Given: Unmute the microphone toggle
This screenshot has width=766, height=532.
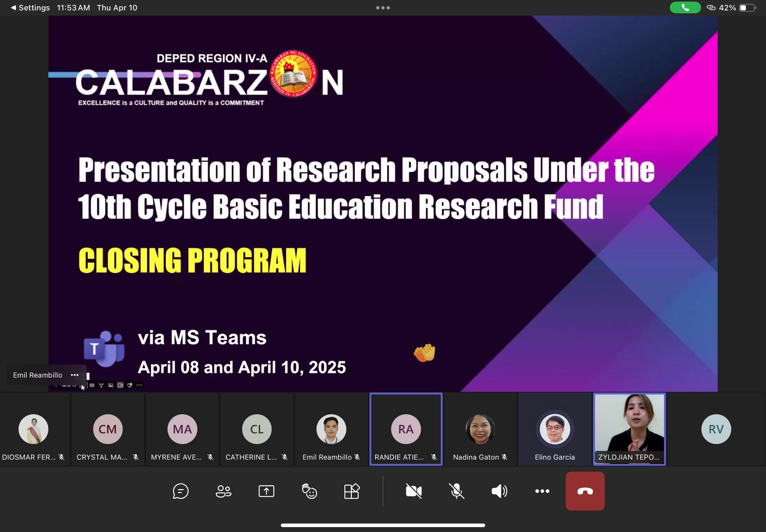Looking at the screenshot, I should (457, 491).
